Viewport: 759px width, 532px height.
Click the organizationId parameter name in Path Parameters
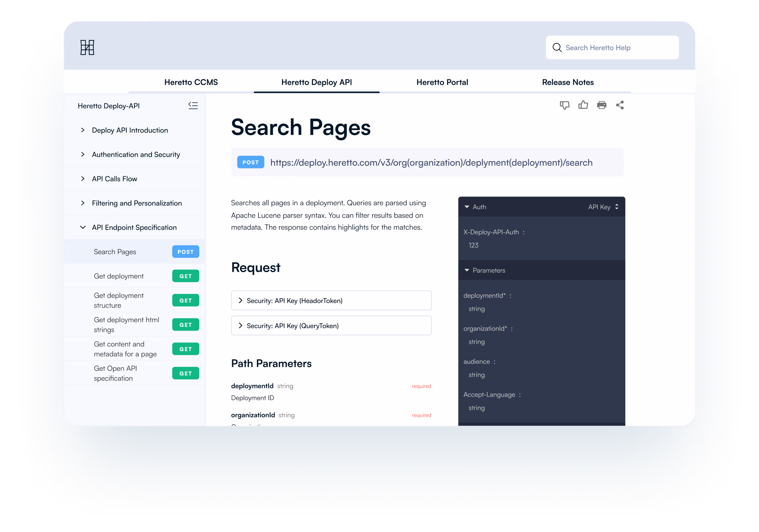point(253,415)
